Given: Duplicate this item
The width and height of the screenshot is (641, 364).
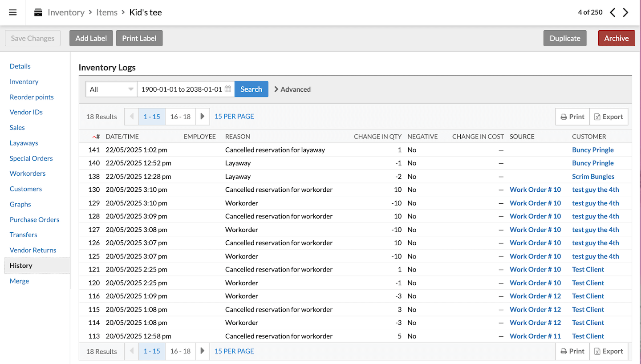Looking at the screenshot, I should click(565, 38).
